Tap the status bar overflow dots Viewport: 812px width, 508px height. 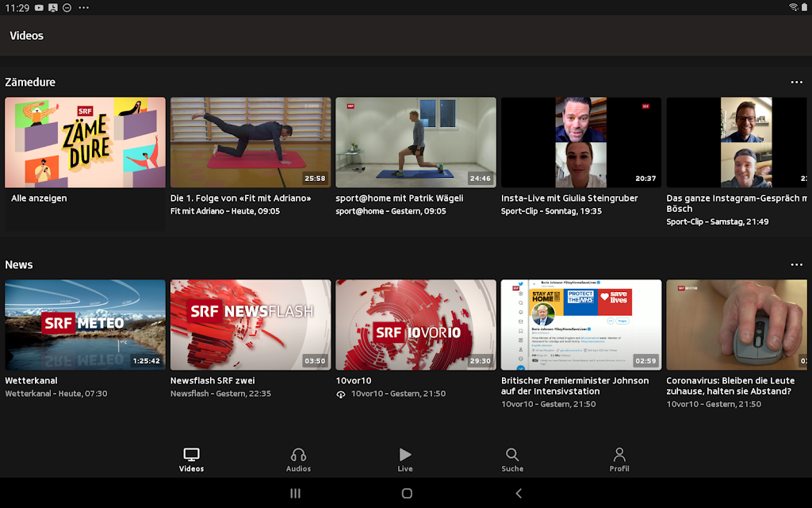pos(83,8)
